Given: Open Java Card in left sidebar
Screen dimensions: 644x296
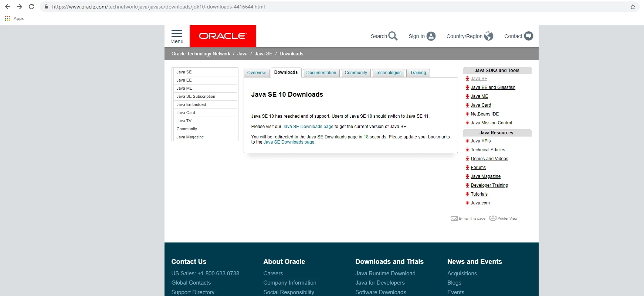Looking at the screenshot, I should tap(205, 113).
